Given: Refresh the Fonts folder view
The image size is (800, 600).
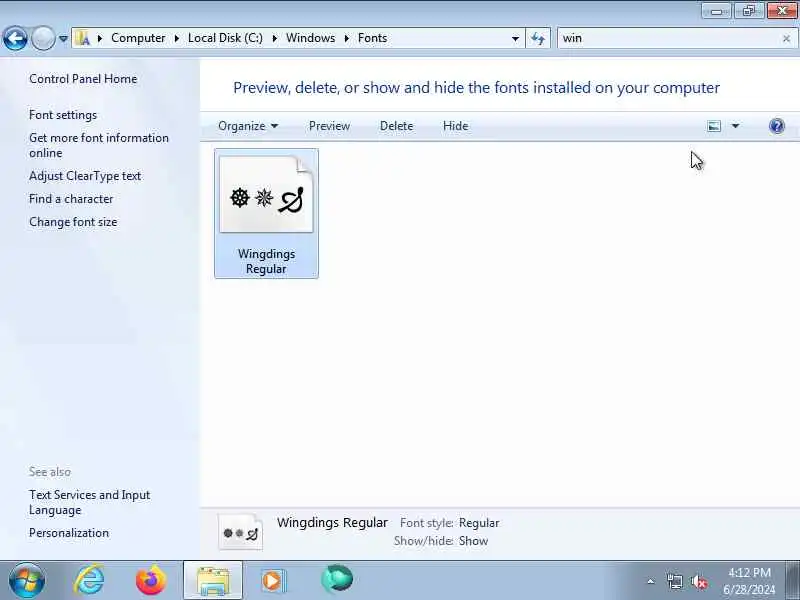Looking at the screenshot, I should (538, 38).
